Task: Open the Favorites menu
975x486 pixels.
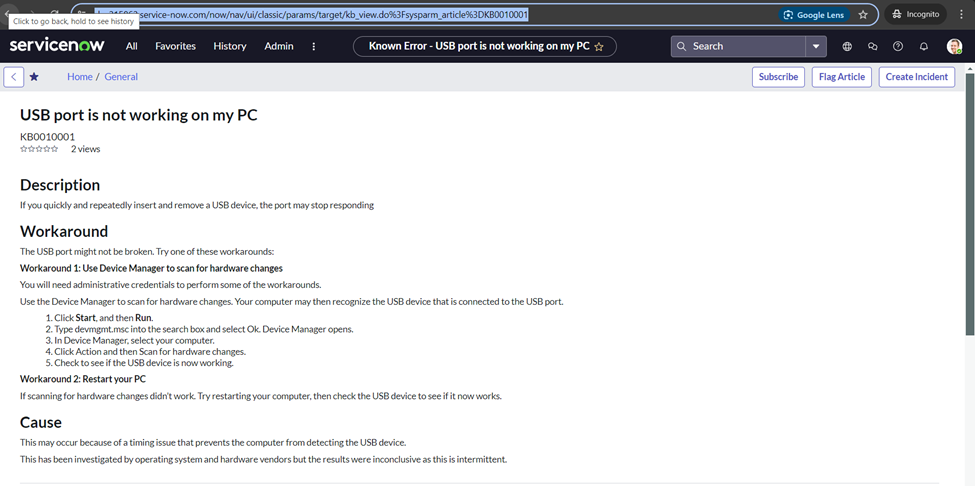Action: tap(175, 46)
